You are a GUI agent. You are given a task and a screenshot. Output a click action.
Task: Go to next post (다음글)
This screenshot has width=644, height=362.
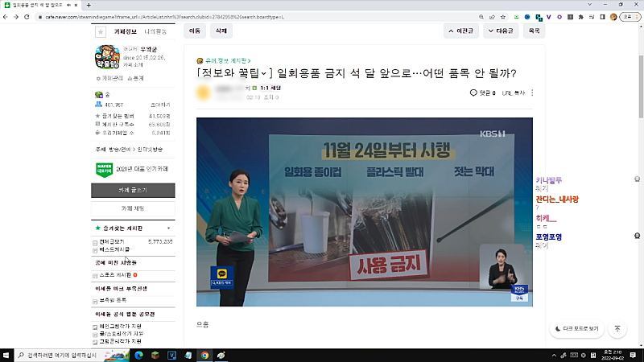tap(500, 31)
